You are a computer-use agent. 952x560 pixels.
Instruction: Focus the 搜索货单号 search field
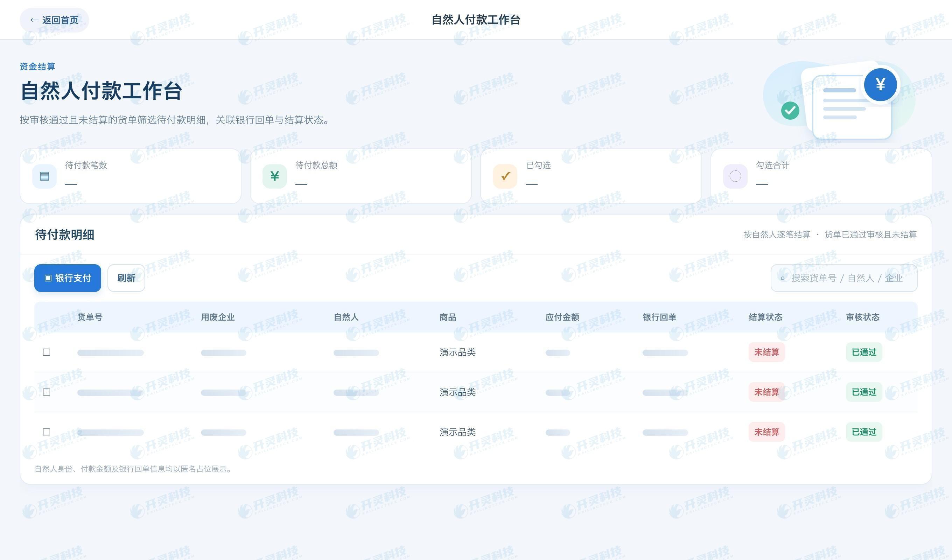click(x=844, y=278)
